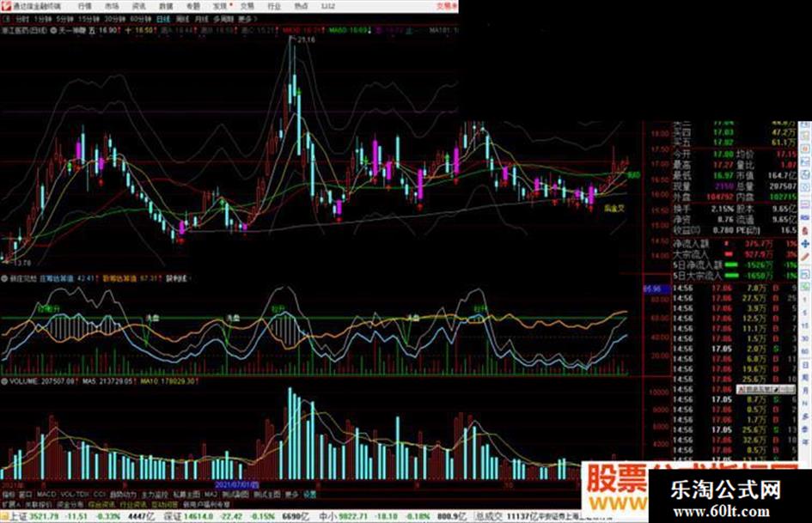Open the 窗口 tab at bottom
The height and width of the screenshot is (523, 812).
tap(26, 495)
